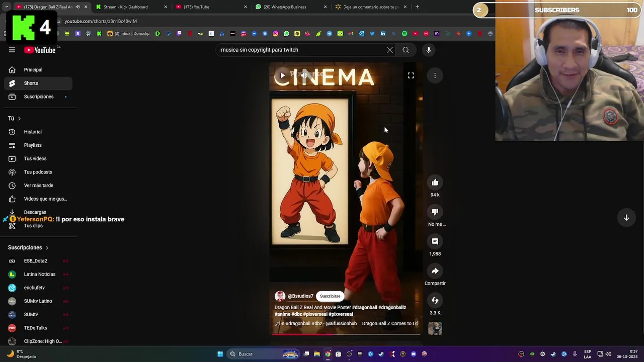This screenshot has width=644, height=362.
Task: Open ESB_Dota2 channel subscription
Action: [38, 261]
